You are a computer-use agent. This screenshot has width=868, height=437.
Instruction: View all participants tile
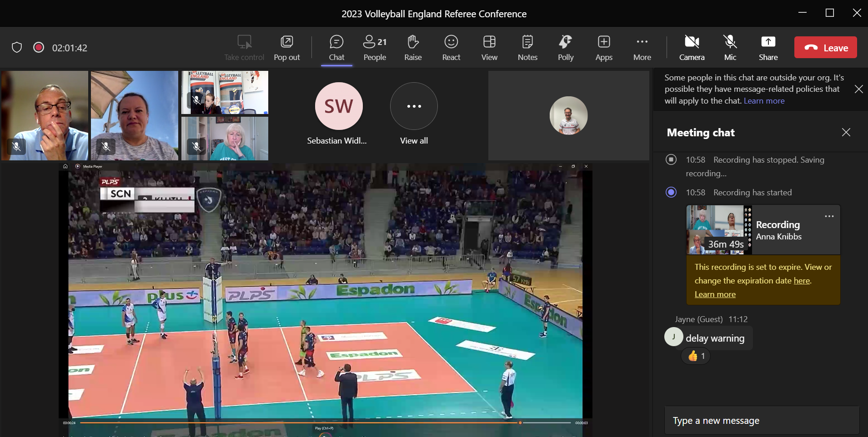click(414, 114)
